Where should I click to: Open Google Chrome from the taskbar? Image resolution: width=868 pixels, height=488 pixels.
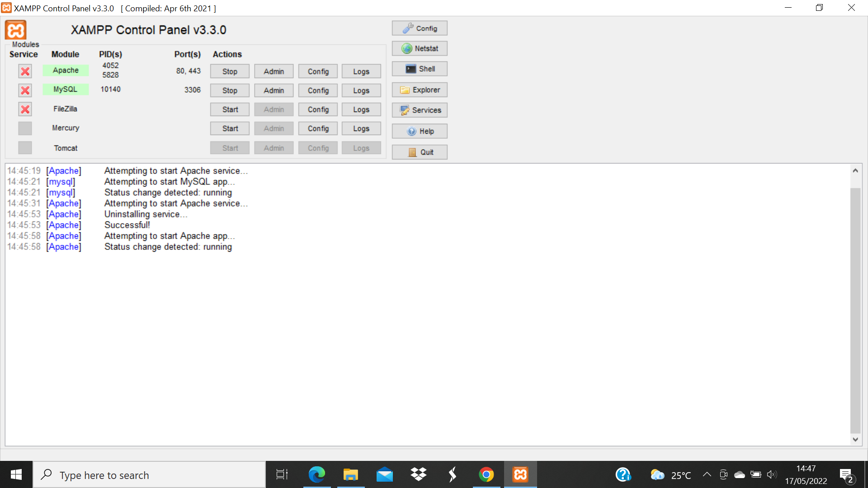point(486,474)
